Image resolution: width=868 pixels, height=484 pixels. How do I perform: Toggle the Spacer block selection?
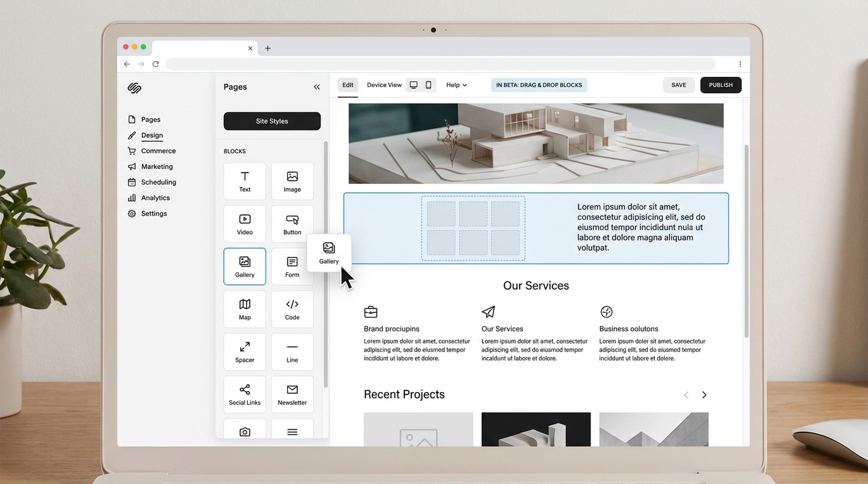pos(244,352)
